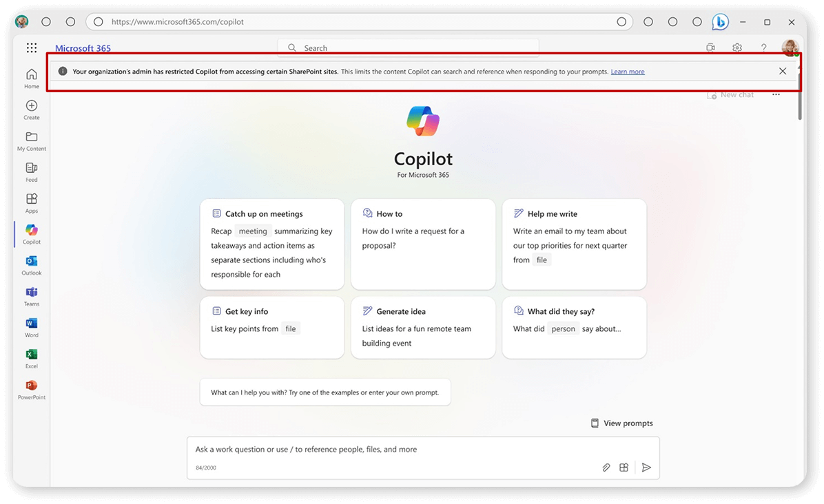Launch Excel from the sidebar
824x504 pixels.
click(32, 358)
